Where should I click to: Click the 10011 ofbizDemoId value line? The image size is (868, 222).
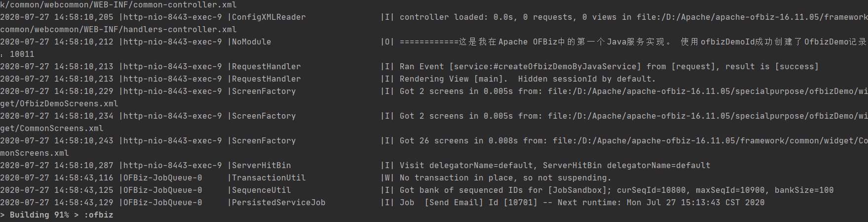[x=17, y=54]
